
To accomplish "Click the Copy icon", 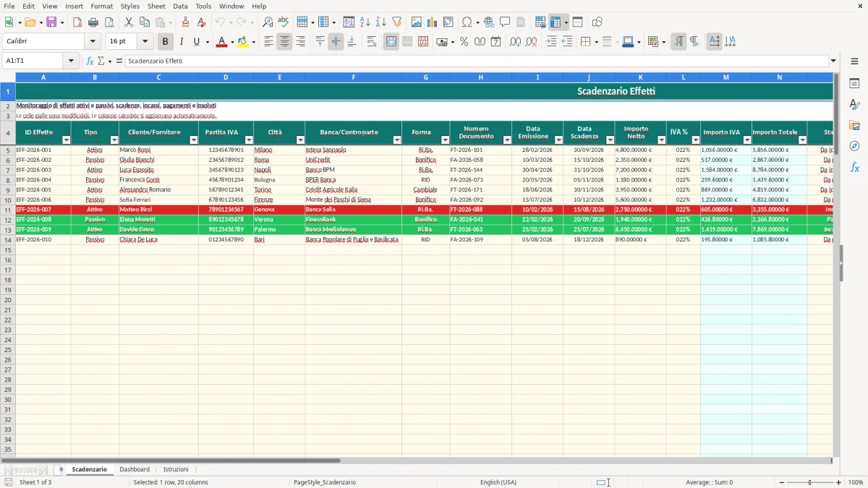I will pyautogui.click(x=145, y=22).
